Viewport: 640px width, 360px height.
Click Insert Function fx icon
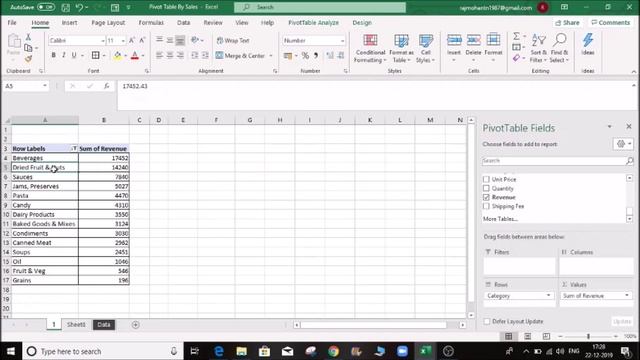pos(107,86)
